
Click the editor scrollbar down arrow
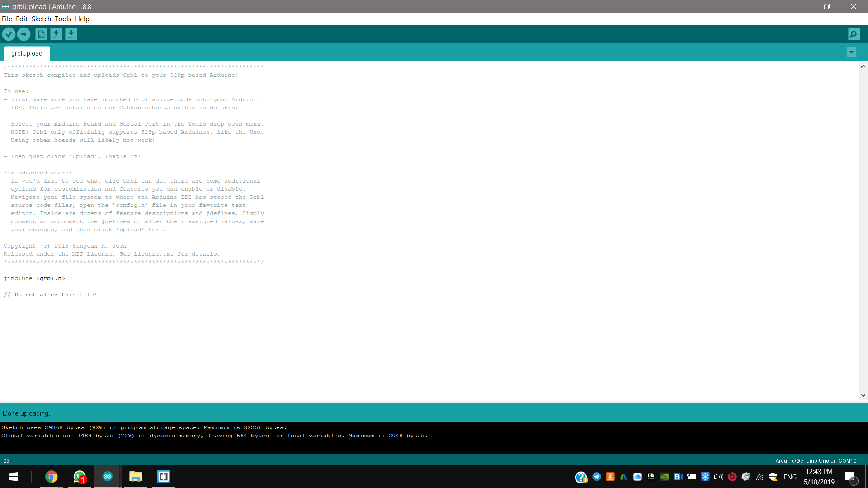(x=863, y=395)
